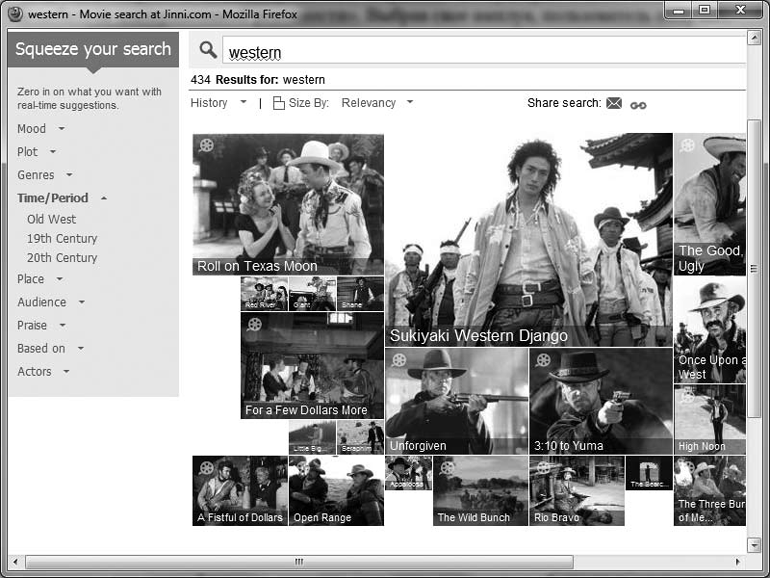This screenshot has width=770, height=578.
Task: Click film reel icon on Roll on Texas Moon
Action: click(x=206, y=145)
